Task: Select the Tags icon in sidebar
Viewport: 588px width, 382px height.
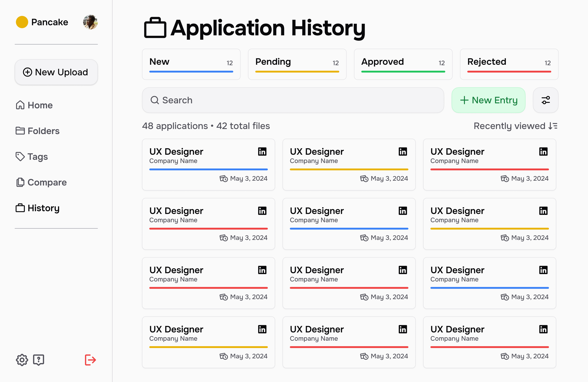Action: pos(20,157)
